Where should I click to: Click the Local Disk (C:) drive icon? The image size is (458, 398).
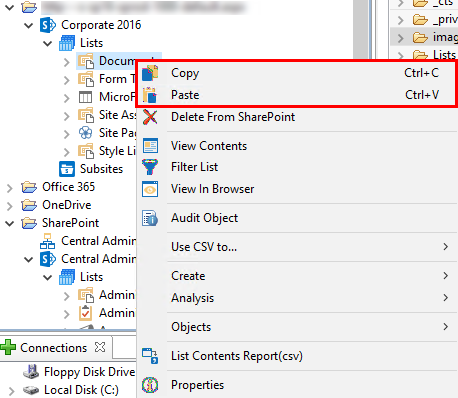coord(31,390)
